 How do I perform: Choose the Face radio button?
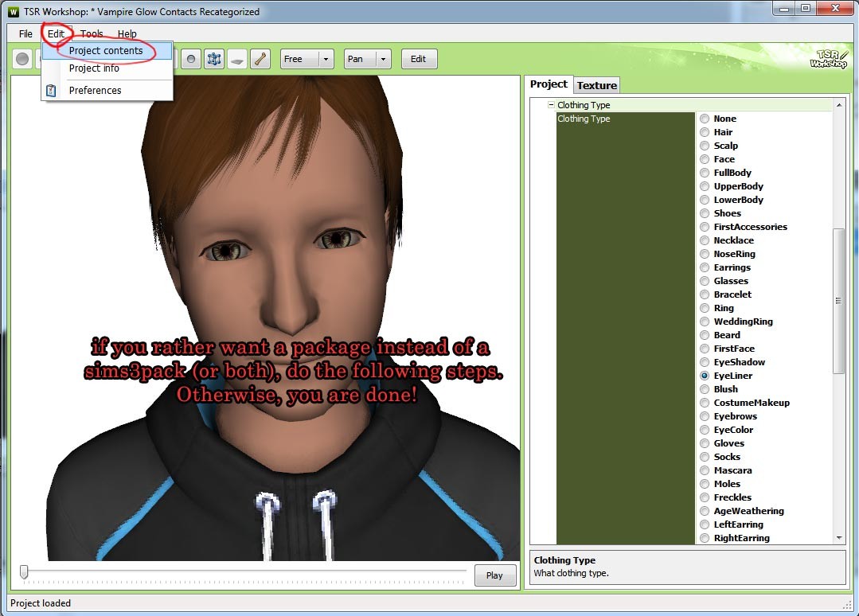click(705, 159)
